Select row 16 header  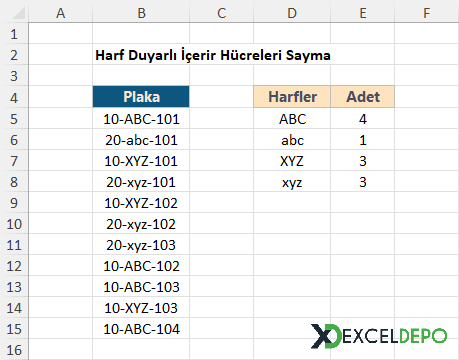tap(14, 349)
